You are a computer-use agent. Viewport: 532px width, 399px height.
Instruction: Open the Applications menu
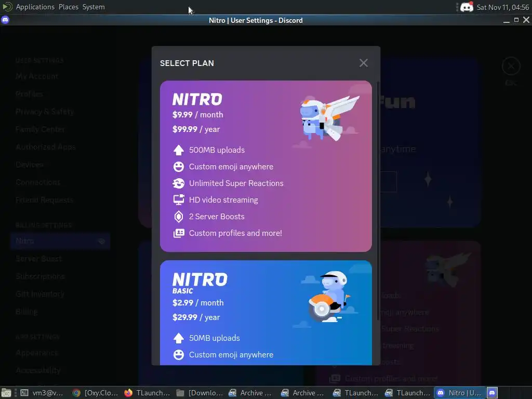[35, 7]
